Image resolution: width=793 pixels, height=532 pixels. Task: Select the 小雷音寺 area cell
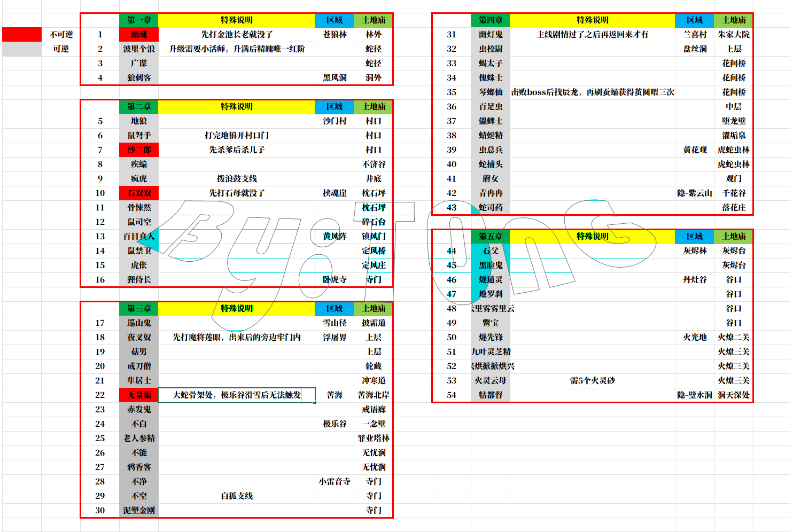point(335,481)
